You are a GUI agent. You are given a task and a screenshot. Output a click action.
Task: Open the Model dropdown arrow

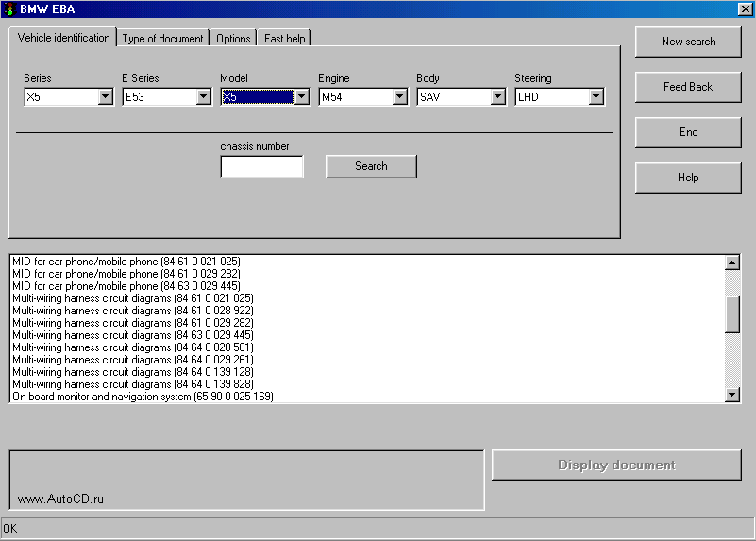point(302,97)
